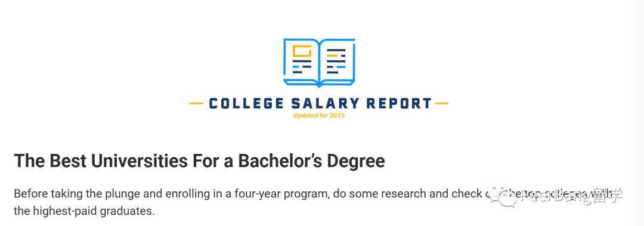Click "The Best Universities" heading text

[101, 161]
